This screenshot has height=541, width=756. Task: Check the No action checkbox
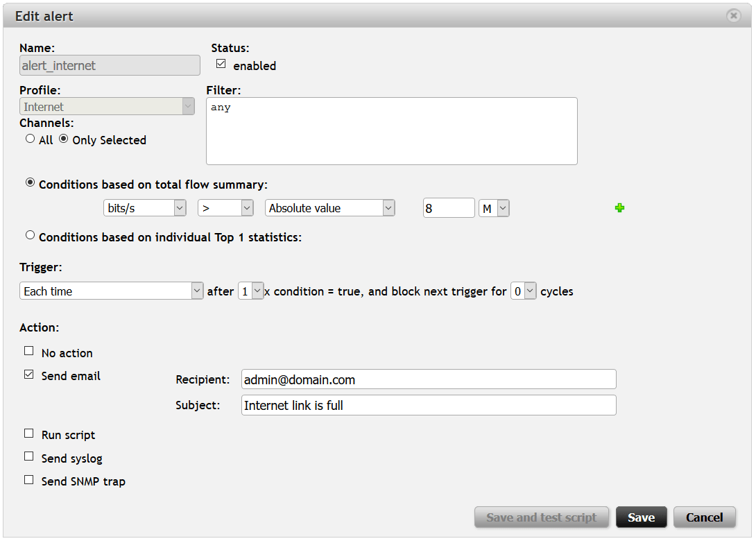29,351
